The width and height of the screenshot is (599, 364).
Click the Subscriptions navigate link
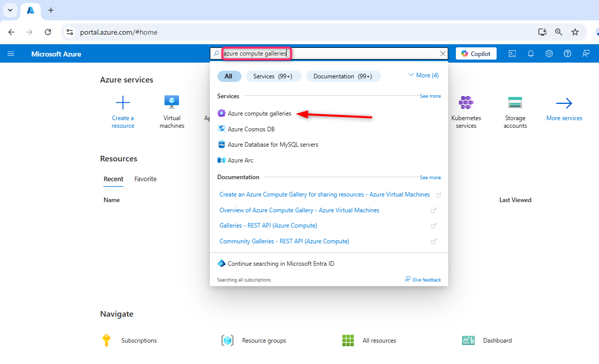pyautogui.click(x=139, y=340)
